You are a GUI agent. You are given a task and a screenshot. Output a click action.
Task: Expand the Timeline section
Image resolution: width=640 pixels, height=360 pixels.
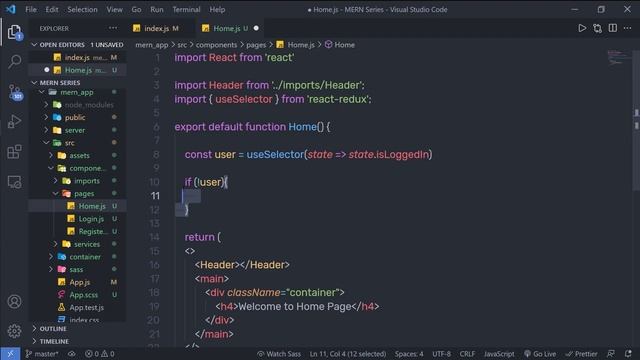coord(34,341)
